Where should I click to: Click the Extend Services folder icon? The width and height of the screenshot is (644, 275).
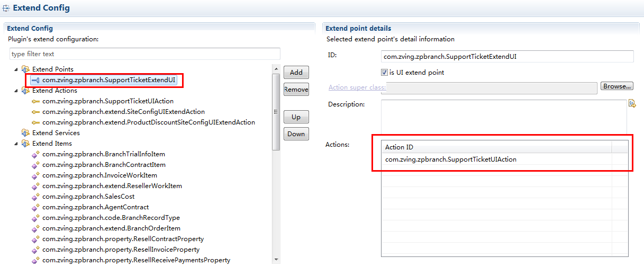25,133
